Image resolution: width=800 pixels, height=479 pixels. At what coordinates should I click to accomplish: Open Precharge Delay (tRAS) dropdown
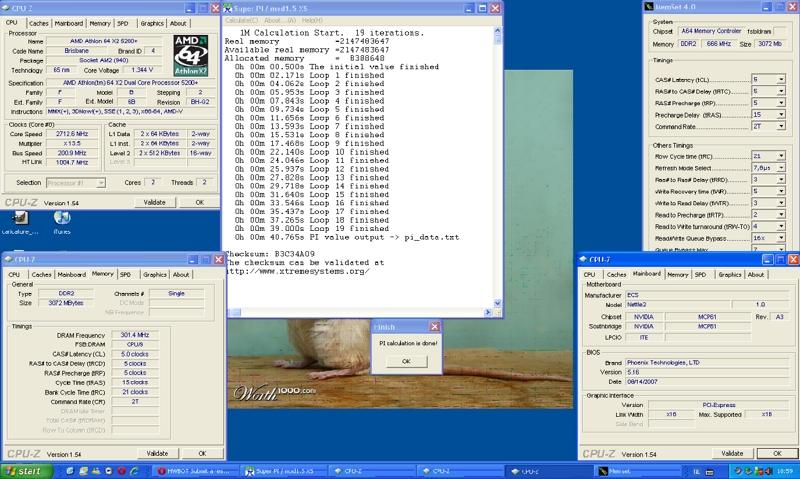click(x=781, y=114)
